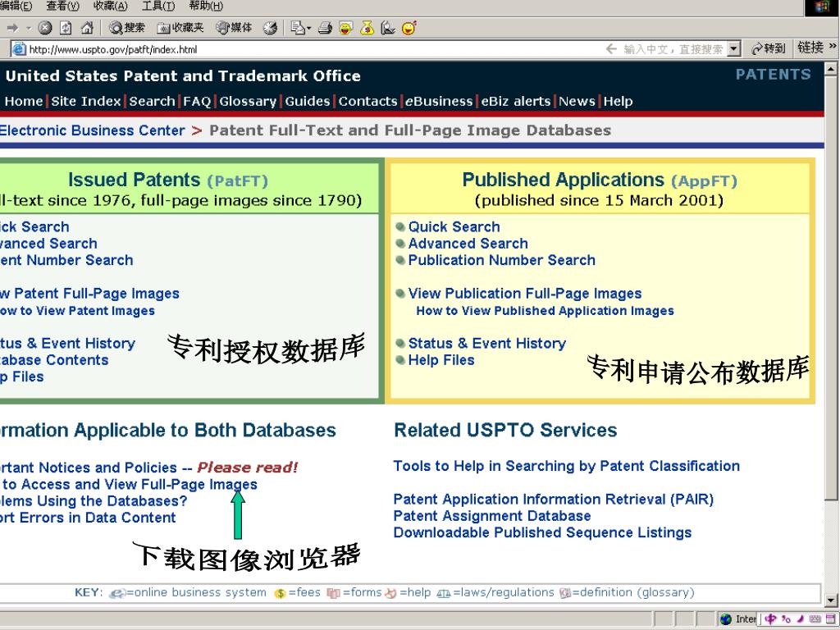
Task: Open How to View Published Application Images
Action: [545, 311]
